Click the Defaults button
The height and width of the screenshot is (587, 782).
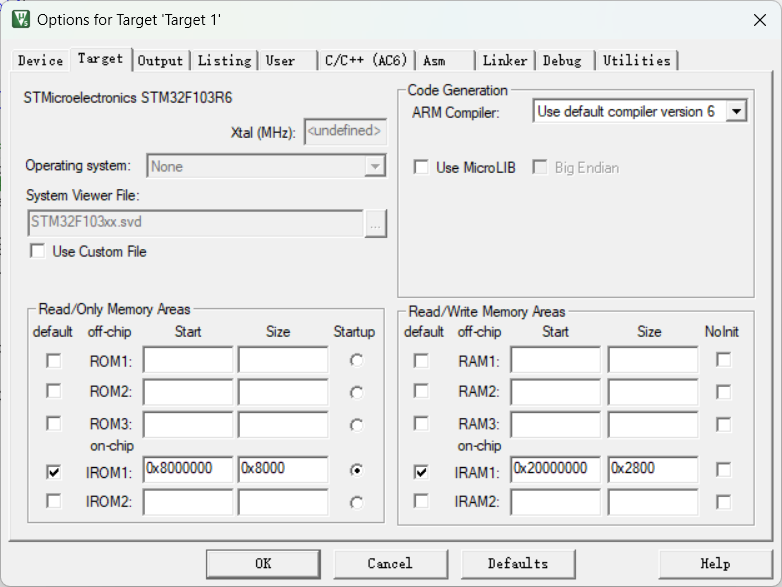click(x=517, y=563)
